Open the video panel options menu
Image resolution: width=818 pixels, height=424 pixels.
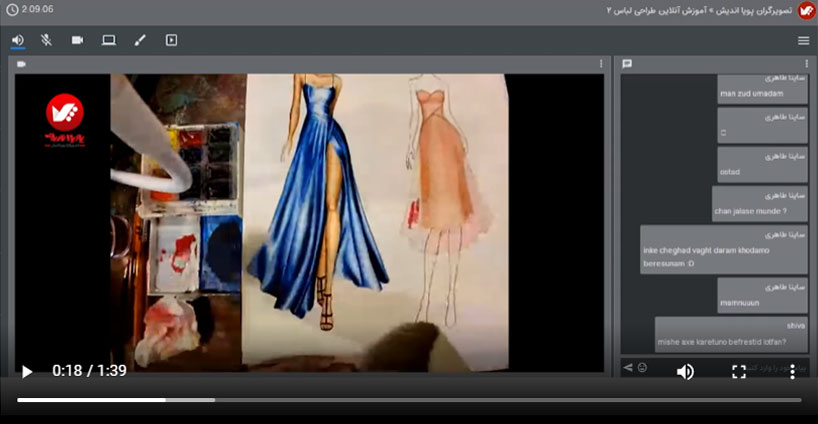coord(601,64)
